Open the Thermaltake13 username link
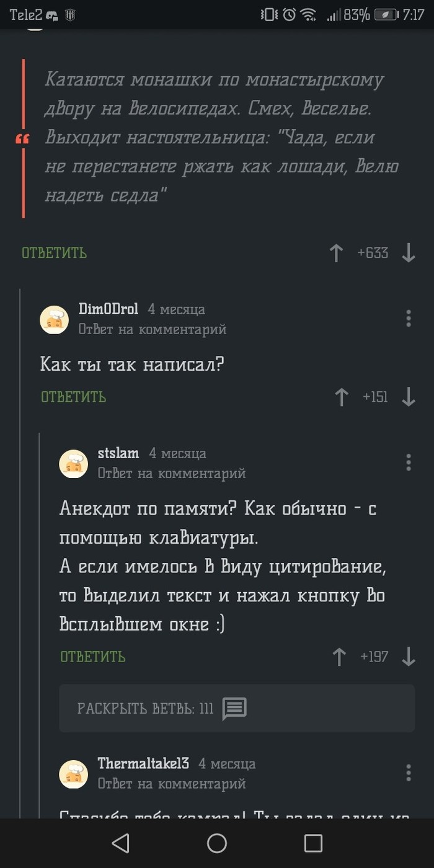Screen dimensions: 434x868 (x=143, y=763)
